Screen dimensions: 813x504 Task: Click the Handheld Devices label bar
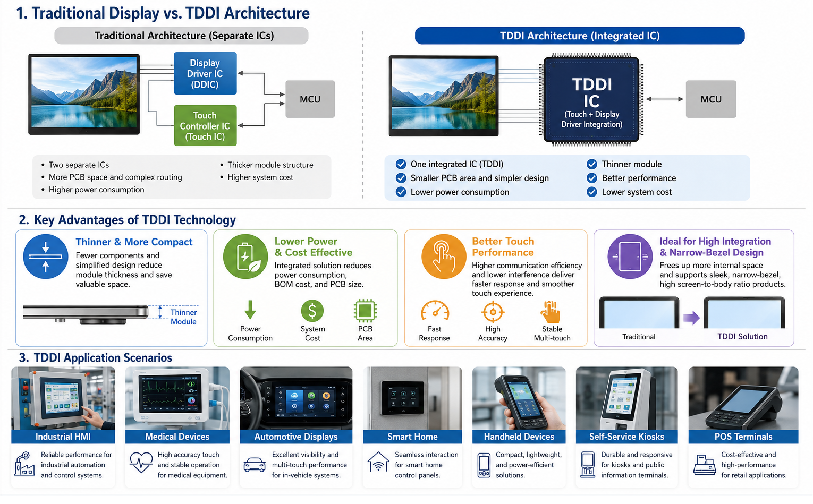pos(519,437)
